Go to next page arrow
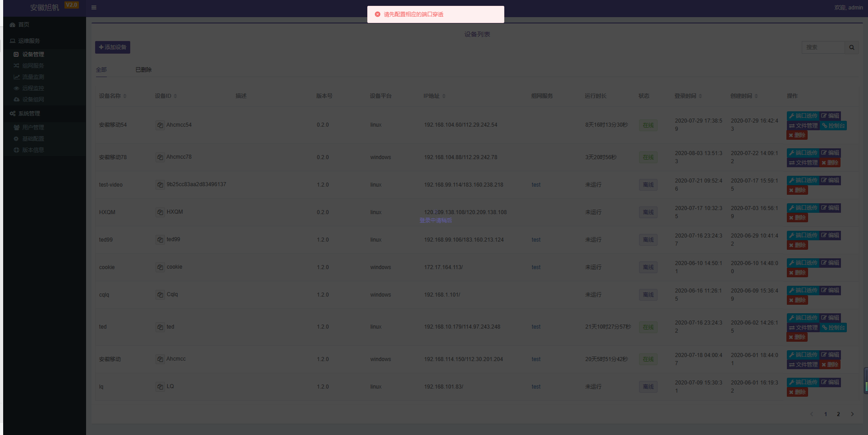 (x=852, y=414)
